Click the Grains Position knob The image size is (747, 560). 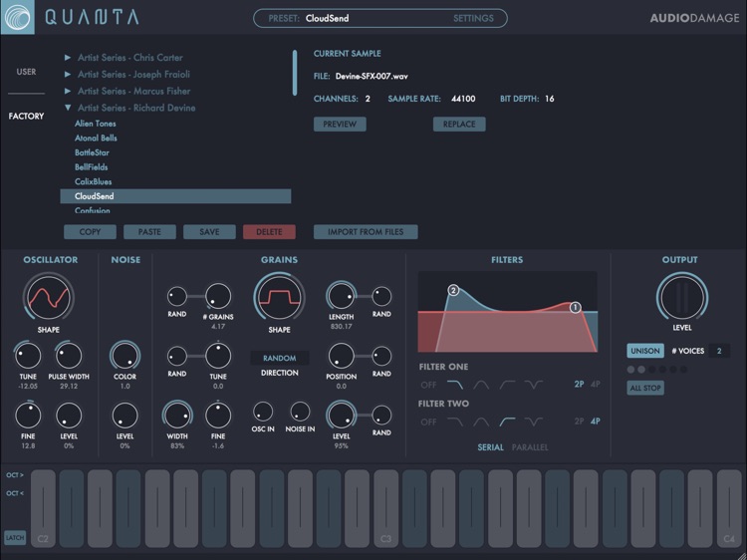(x=341, y=356)
